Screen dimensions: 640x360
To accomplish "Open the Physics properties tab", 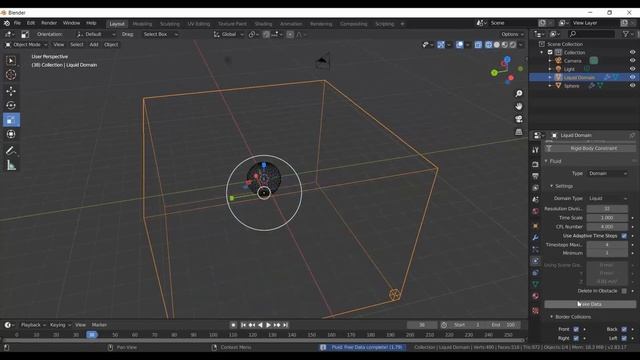I will [x=536, y=261].
